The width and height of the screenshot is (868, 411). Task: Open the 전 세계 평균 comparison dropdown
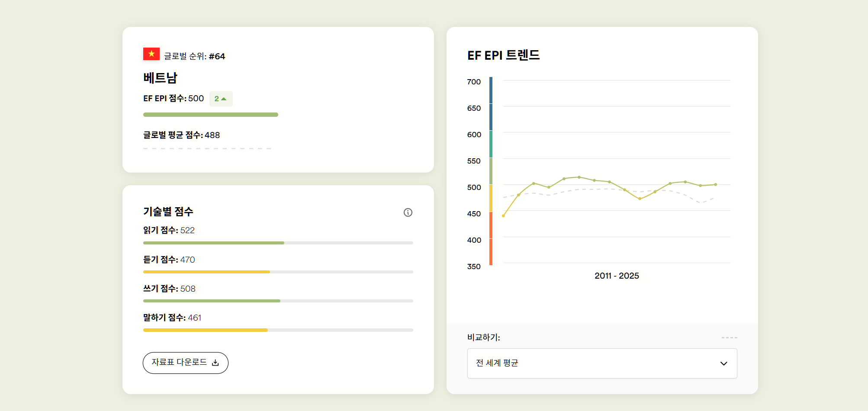[601, 363]
